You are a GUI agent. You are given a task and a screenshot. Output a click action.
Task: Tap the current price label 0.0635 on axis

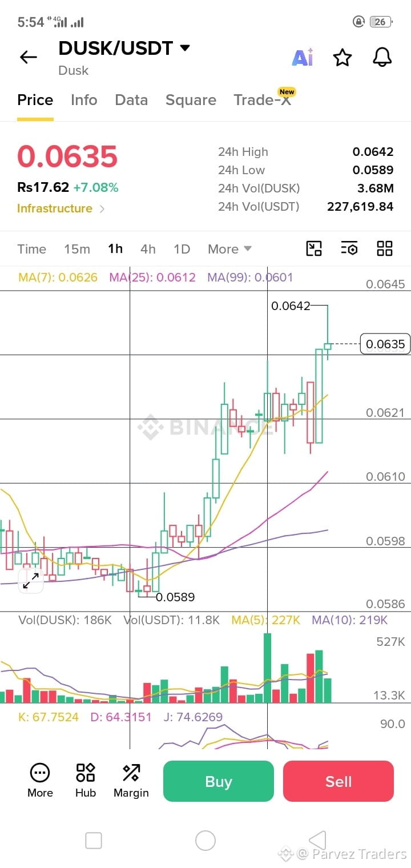pos(385,344)
